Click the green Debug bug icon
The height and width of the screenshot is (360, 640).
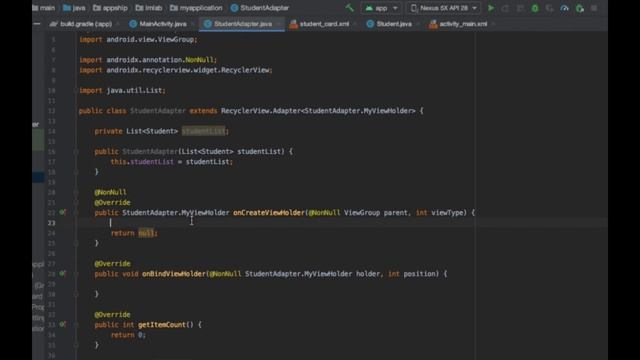click(x=535, y=8)
